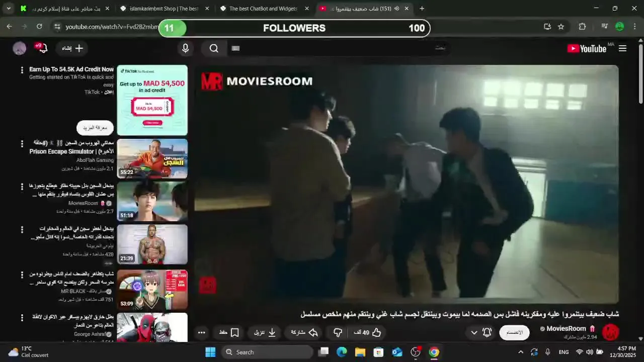Click the browser forward arrow

pyautogui.click(x=24, y=27)
